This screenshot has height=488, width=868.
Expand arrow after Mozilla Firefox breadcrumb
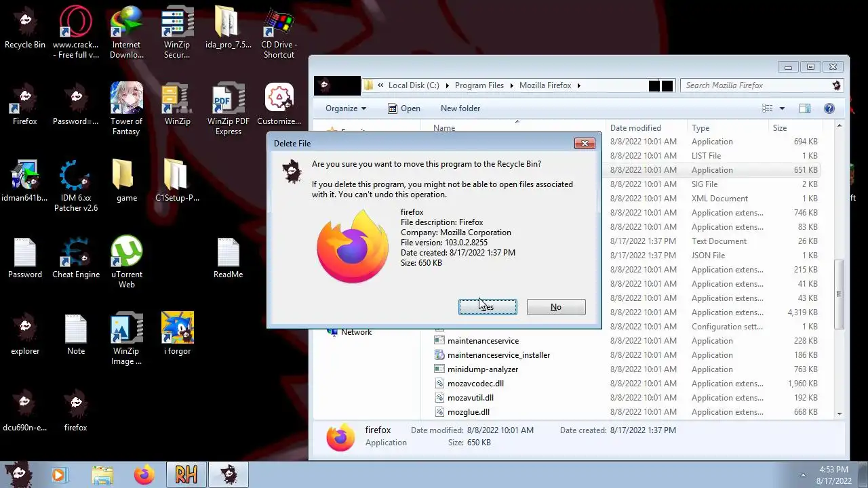click(x=578, y=85)
